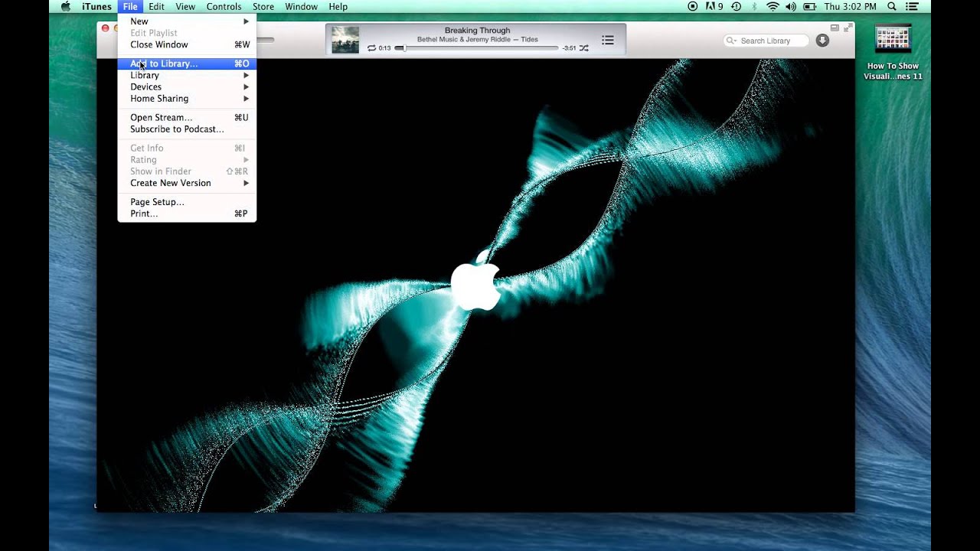Choose Page Setup in the File menu
This screenshot has height=551, width=980.
187,202
